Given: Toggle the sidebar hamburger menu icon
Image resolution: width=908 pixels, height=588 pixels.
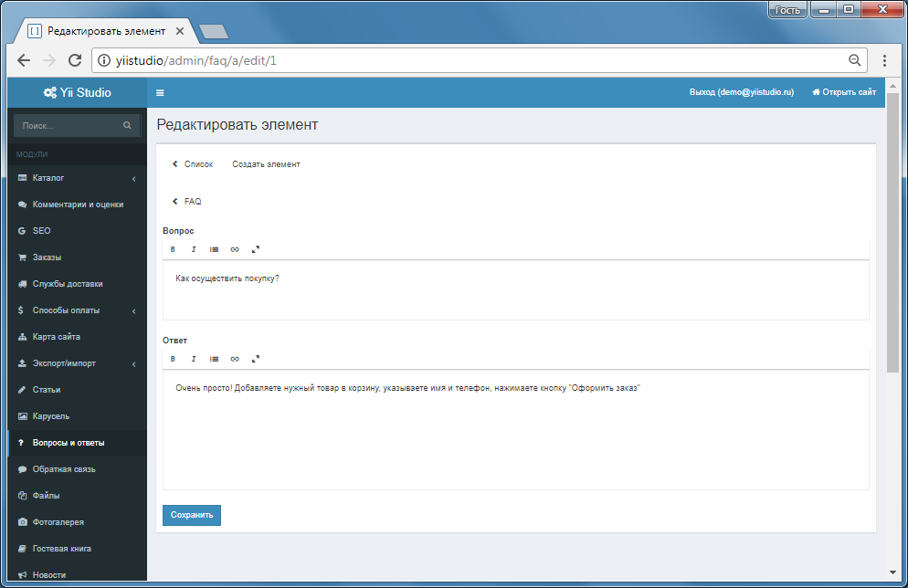Looking at the screenshot, I should coord(160,92).
